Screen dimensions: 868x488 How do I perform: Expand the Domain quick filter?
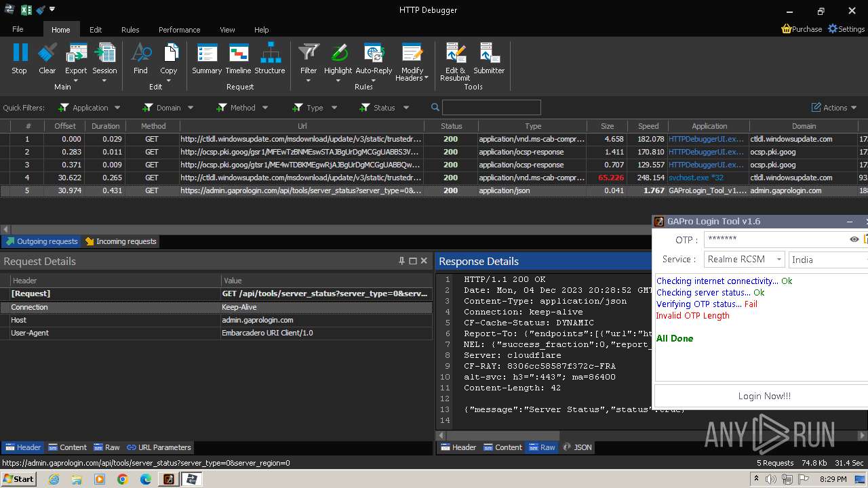pyautogui.click(x=191, y=108)
